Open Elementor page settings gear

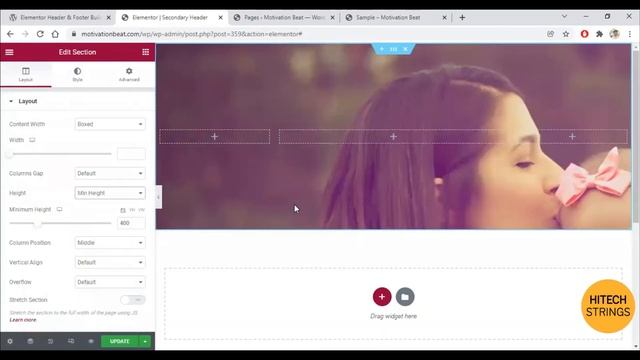click(x=10, y=341)
